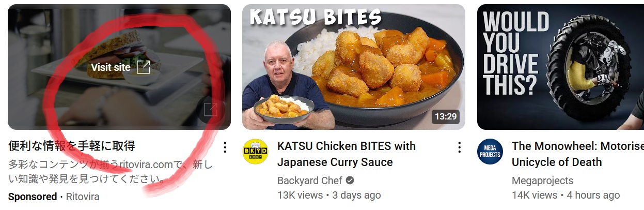Click the 13:29 duration badge
This screenshot has height=210, width=644.
click(x=445, y=116)
